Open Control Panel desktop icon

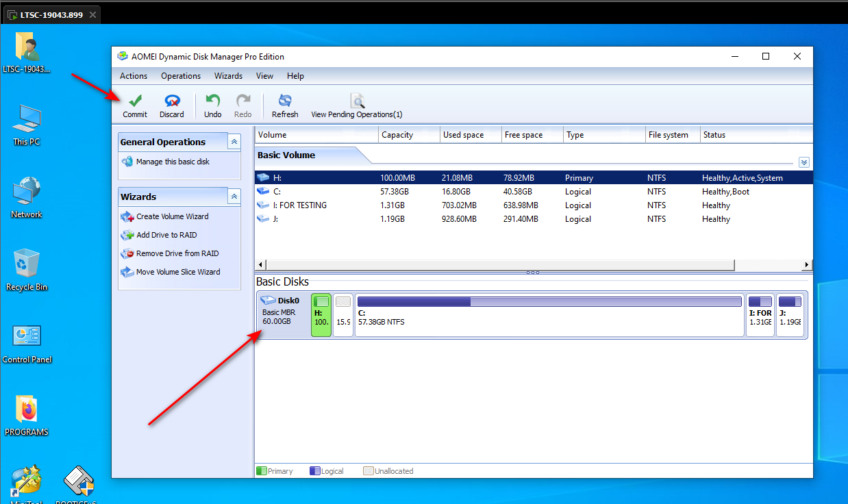click(27, 342)
